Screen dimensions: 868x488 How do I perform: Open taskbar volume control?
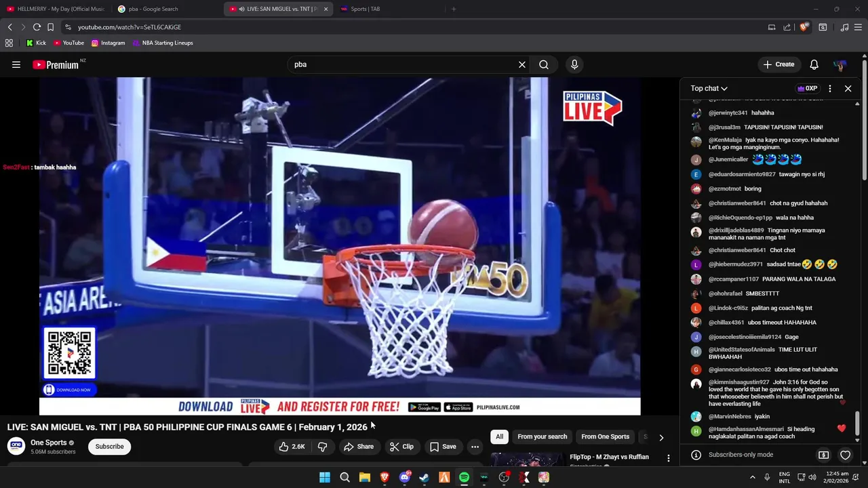(812, 477)
